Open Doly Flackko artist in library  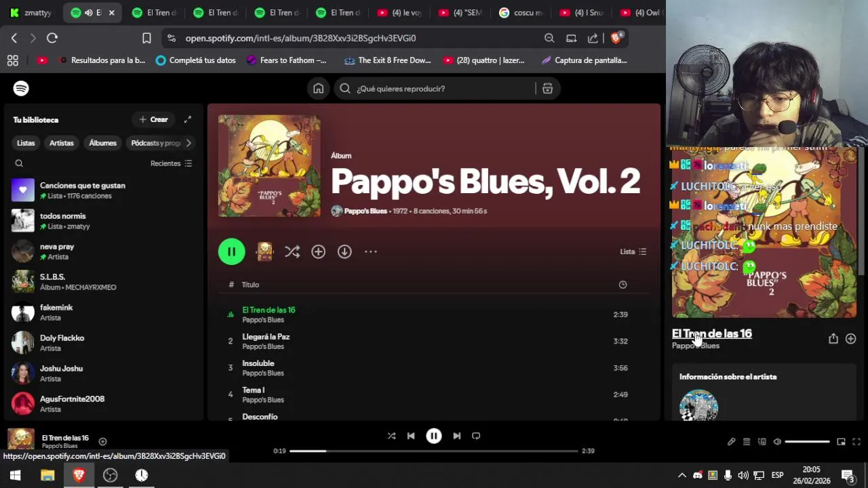[103, 343]
